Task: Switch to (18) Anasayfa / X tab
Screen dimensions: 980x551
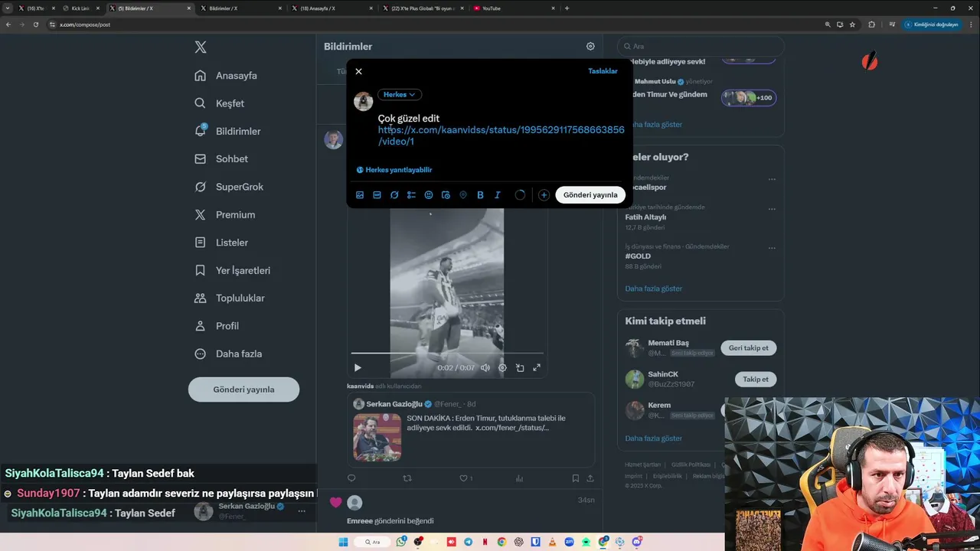Action: click(x=332, y=8)
